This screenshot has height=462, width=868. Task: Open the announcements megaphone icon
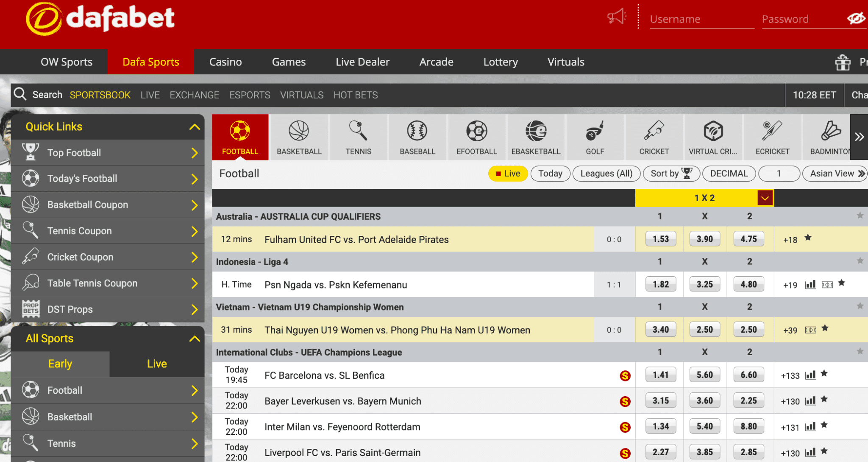(x=617, y=17)
